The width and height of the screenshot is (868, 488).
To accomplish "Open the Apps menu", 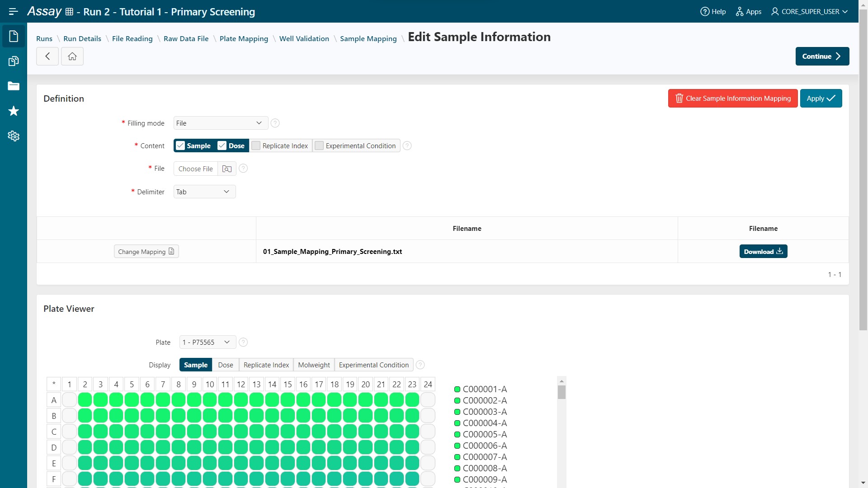I will 749,12.
